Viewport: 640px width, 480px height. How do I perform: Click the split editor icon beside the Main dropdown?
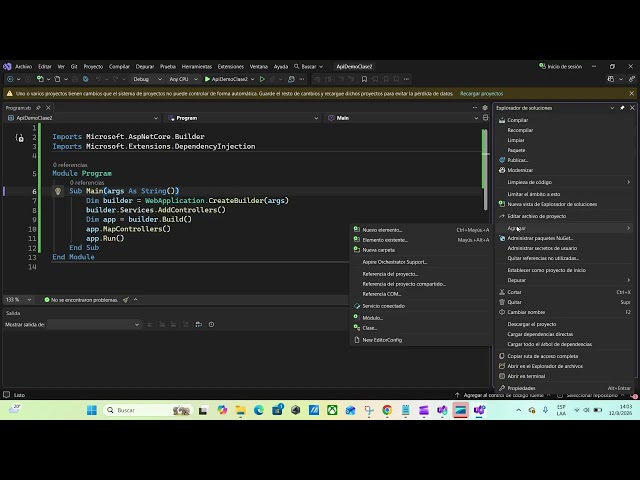click(x=485, y=118)
